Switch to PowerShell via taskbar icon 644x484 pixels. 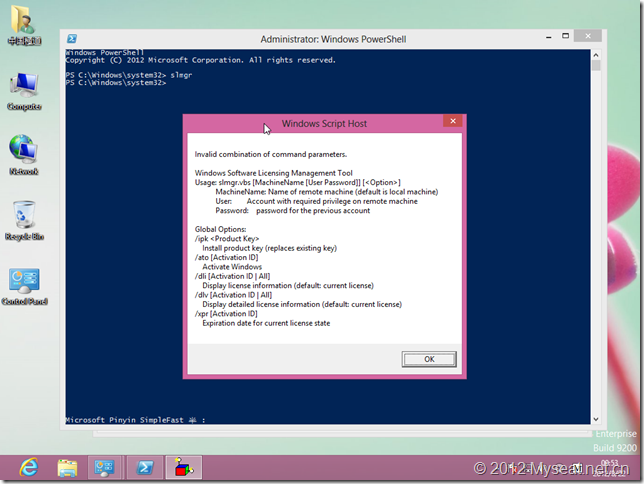tap(145, 468)
